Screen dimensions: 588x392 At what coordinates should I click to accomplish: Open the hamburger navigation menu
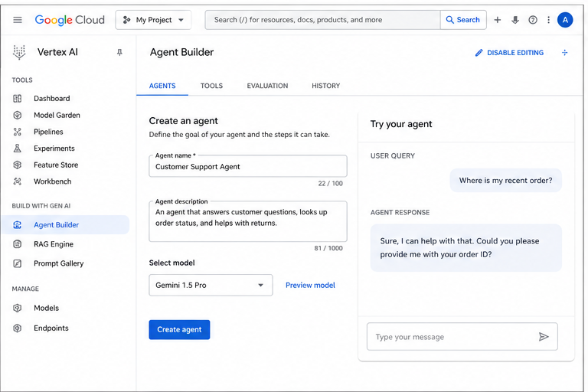click(x=18, y=20)
